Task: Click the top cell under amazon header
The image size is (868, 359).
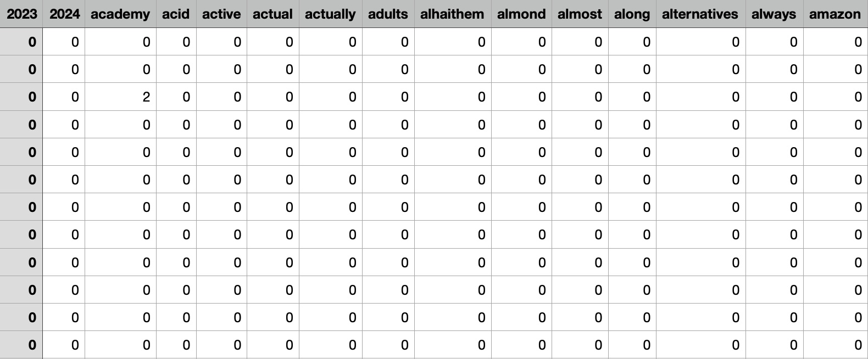Action: pyautogui.click(x=836, y=42)
